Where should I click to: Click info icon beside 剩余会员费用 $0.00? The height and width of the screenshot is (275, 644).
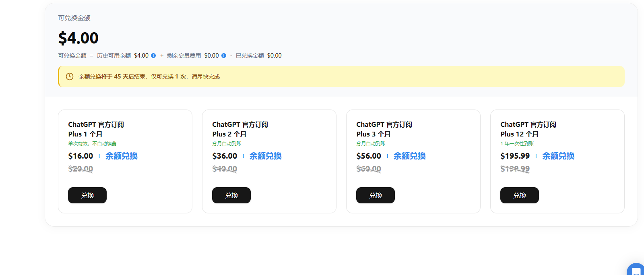224,56
